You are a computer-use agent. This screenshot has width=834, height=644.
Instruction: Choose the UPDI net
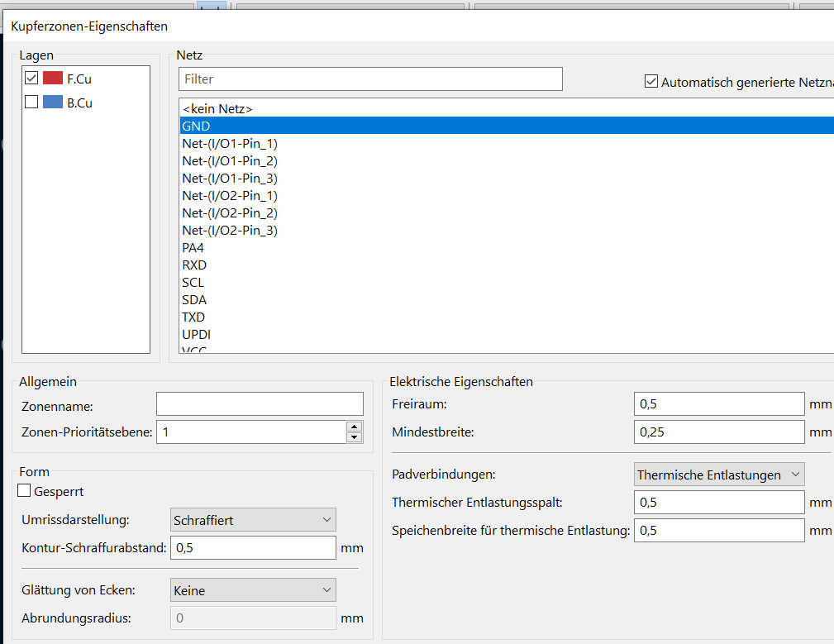pyautogui.click(x=197, y=334)
